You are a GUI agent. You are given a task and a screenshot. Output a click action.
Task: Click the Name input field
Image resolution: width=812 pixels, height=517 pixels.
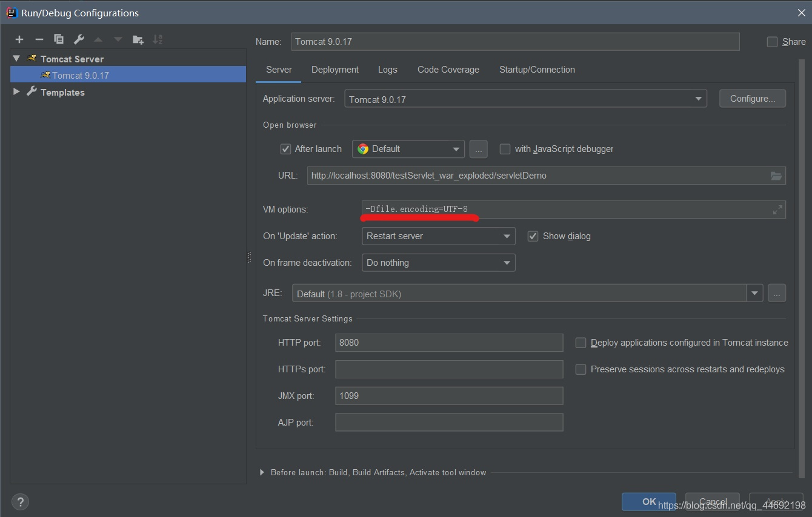(515, 41)
